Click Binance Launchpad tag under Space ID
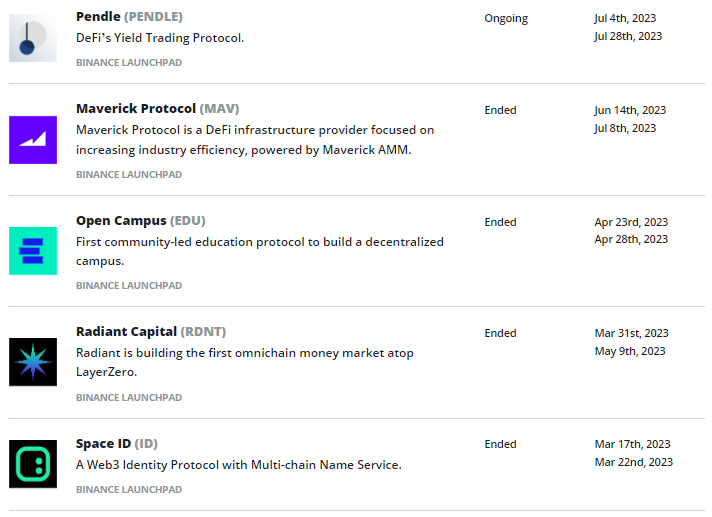This screenshot has width=712, height=517. [129, 489]
